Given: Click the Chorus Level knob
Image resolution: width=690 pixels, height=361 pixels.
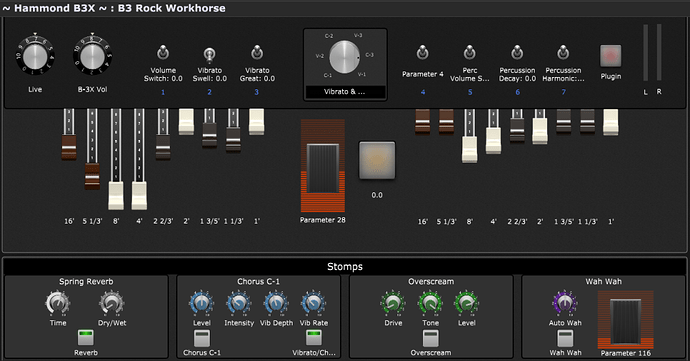Looking at the screenshot, I should coord(202,303).
